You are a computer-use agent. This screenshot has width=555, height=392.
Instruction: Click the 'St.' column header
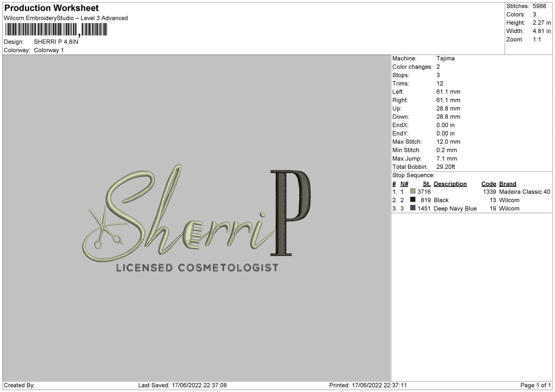[427, 184]
